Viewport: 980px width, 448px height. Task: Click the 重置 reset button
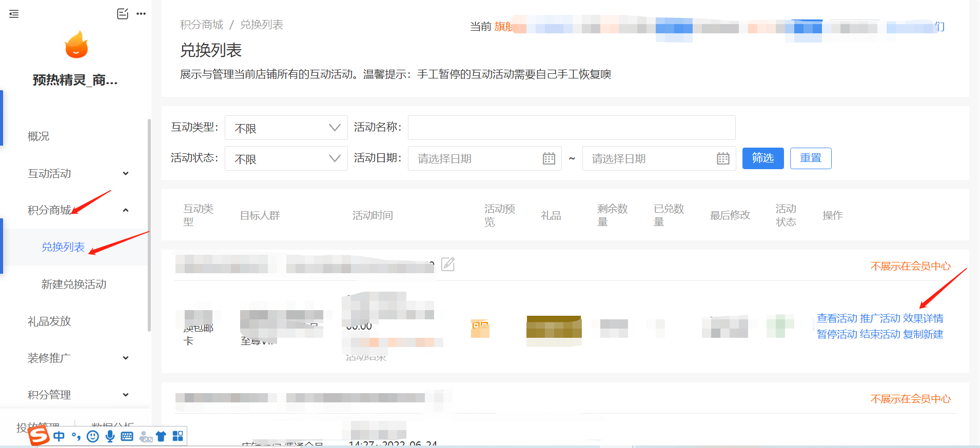click(811, 158)
